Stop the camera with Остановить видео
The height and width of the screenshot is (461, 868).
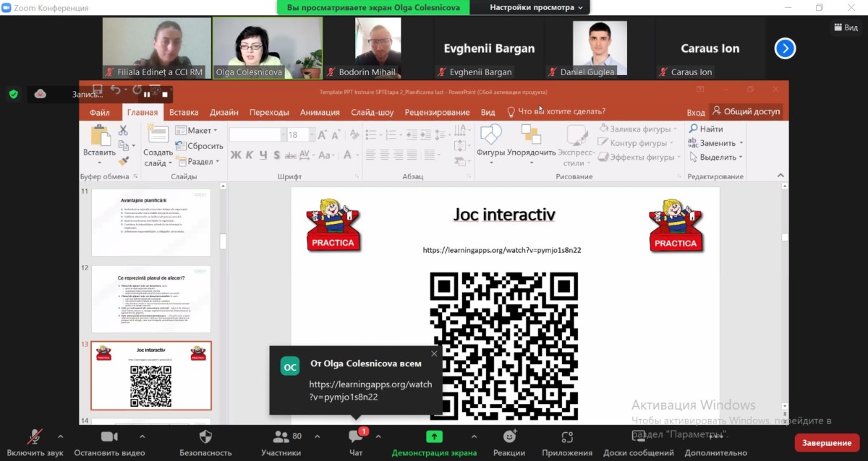pos(109,442)
